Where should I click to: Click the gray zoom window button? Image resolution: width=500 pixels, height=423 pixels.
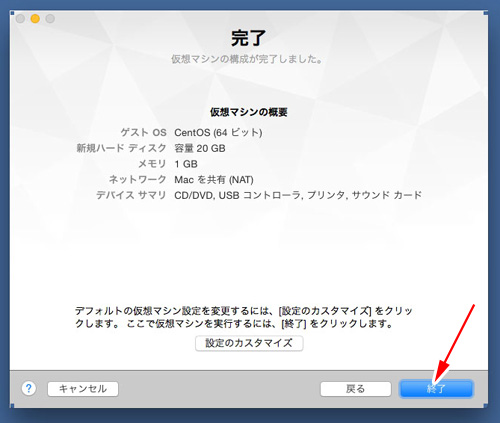tap(50, 19)
